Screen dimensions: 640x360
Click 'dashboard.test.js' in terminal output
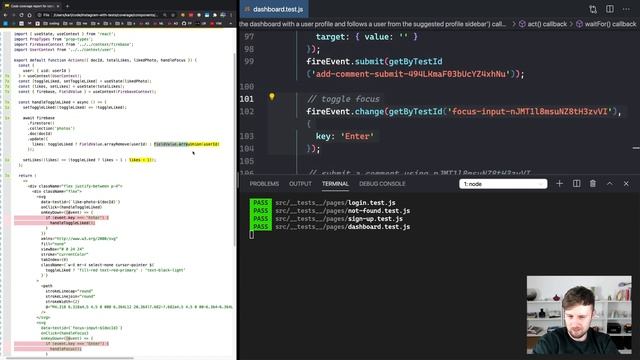pyautogui.click(x=379, y=227)
